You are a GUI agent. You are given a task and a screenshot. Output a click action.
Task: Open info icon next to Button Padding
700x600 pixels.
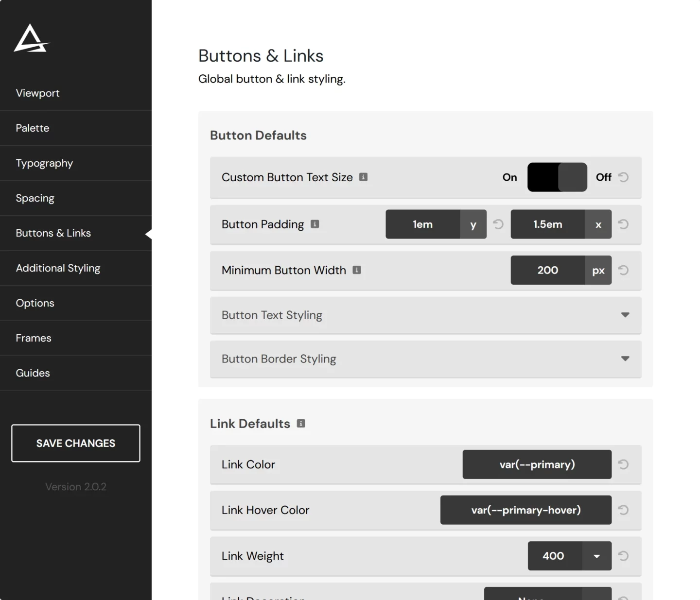pos(315,224)
